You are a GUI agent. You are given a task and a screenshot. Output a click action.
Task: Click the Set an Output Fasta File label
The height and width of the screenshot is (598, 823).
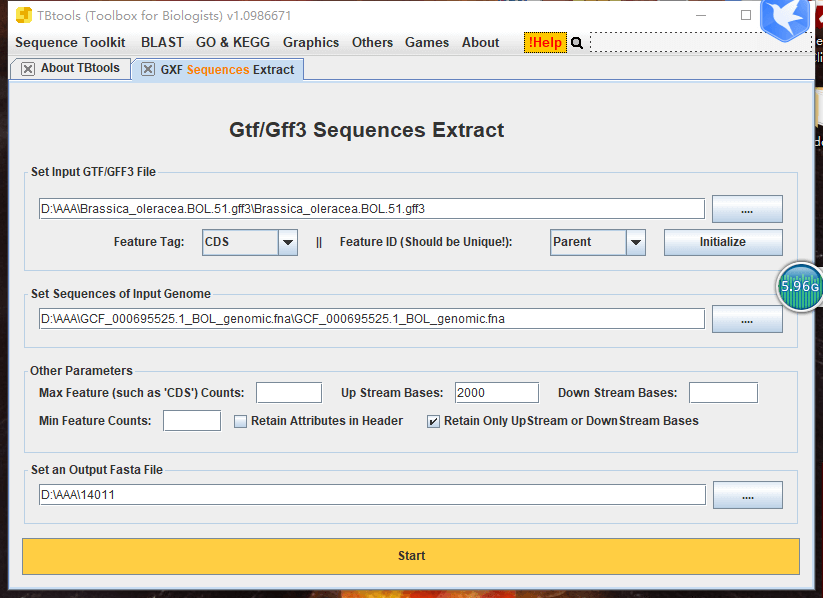click(x=97, y=470)
